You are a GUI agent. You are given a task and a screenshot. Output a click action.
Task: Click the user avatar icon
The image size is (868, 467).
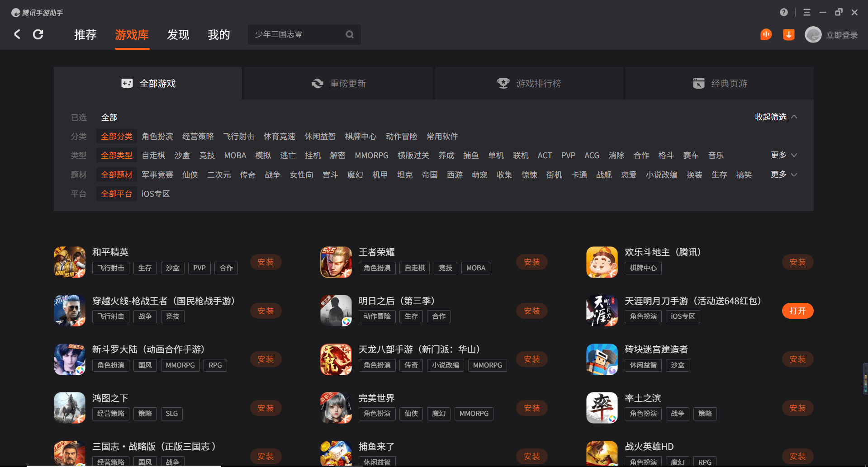click(x=813, y=35)
